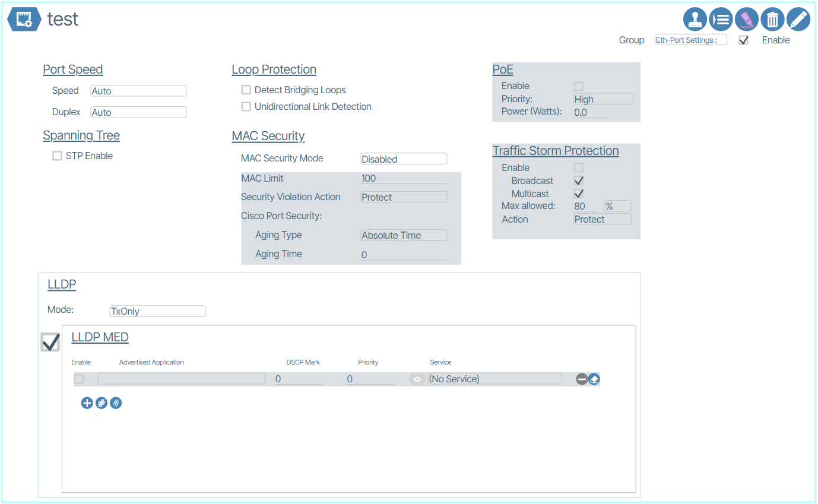Click the pencil edit icon
Image resolution: width=818 pixels, height=504 pixels.
(x=798, y=20)
